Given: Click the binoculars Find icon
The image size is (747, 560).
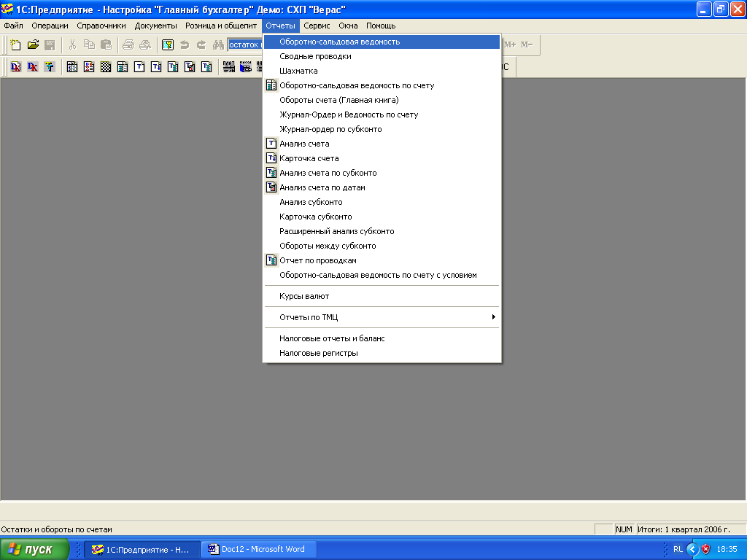Looking at the screenshot, I should [218, 44].
